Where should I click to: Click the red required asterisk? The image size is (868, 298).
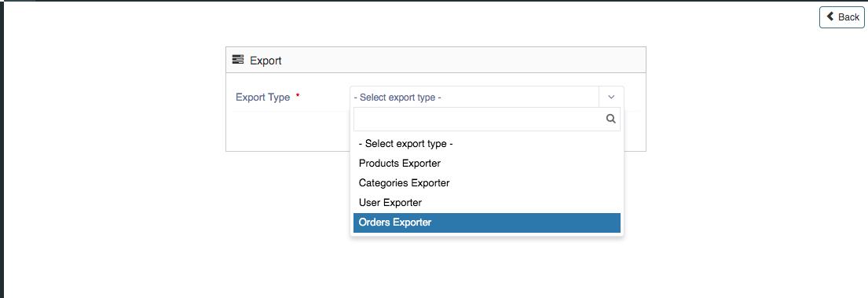click(x=298, y=95)
